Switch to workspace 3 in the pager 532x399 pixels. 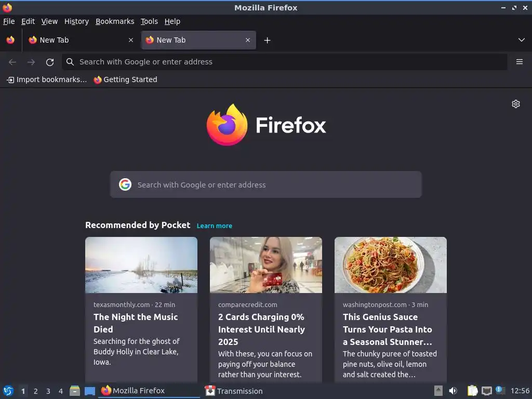coord(48,391)
